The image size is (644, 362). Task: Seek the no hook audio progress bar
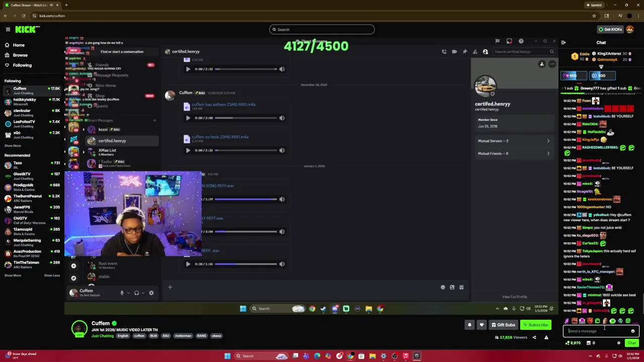tap(246, 150)
